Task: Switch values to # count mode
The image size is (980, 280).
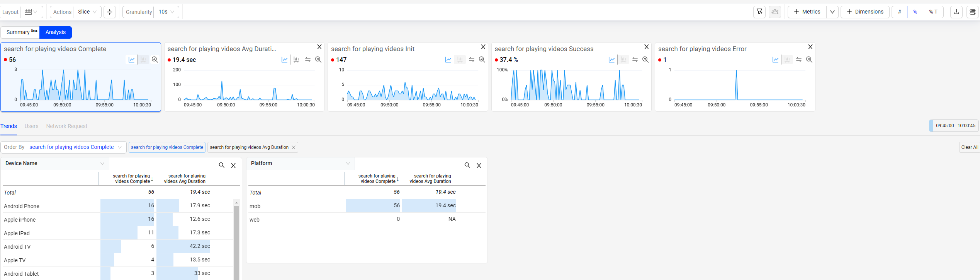Action: [x=899, y=12]
